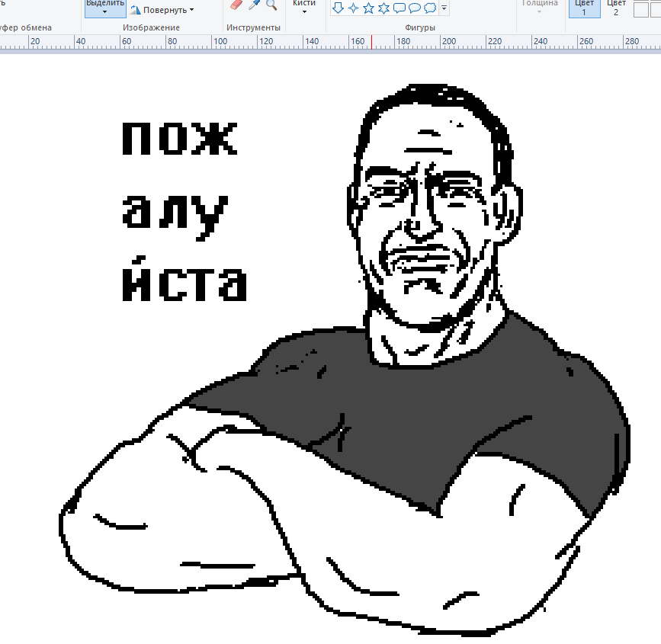Choose the Magnifier zoom tool
This screenshot has height=644, width=661.
click(x=272, y=5)
